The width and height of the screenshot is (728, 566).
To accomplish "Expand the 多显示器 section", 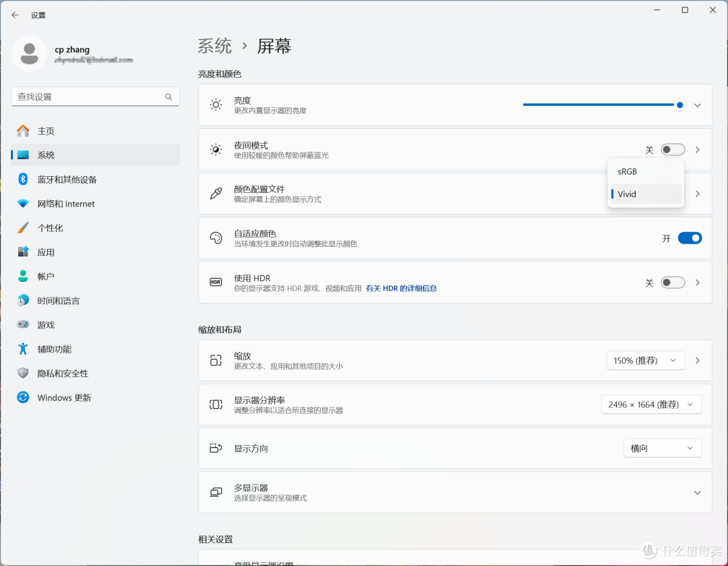I will (x=698, y=492).
